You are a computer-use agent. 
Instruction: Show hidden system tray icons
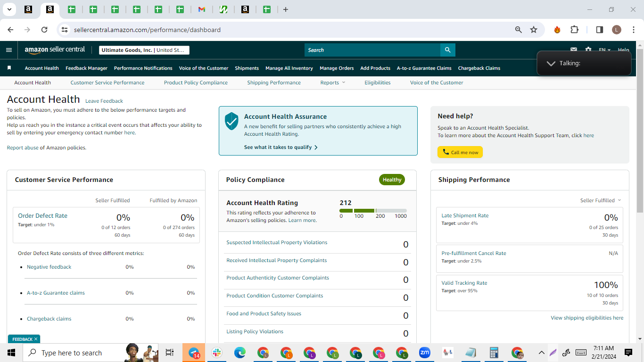tap(542, 353)
